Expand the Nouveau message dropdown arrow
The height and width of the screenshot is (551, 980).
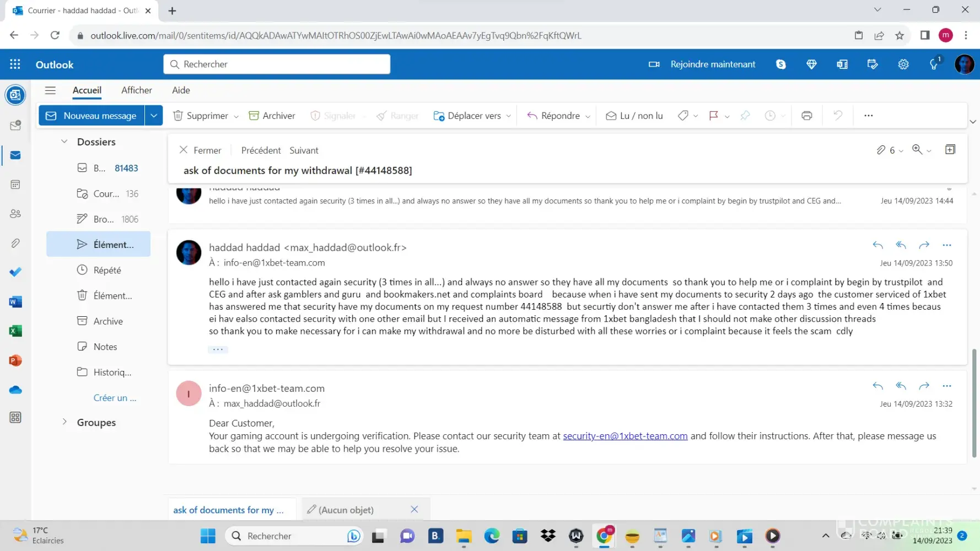coord(154,116)
